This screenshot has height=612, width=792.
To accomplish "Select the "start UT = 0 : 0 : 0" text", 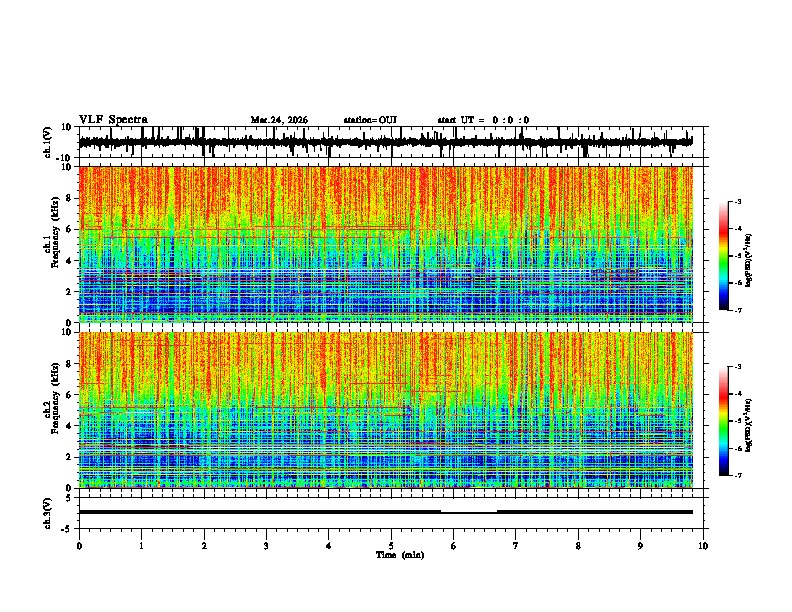I will pos(483,120).
